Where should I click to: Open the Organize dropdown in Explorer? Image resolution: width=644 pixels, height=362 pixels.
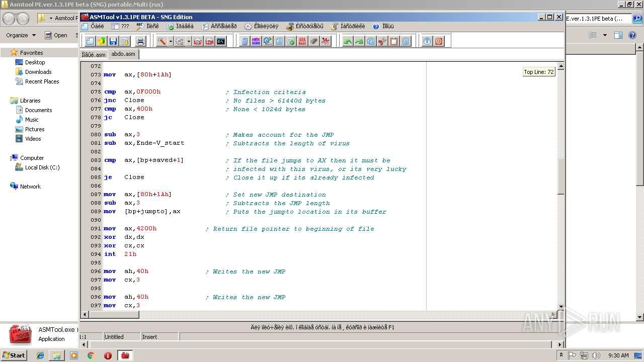pyautogui.click(x=21, y=35)
